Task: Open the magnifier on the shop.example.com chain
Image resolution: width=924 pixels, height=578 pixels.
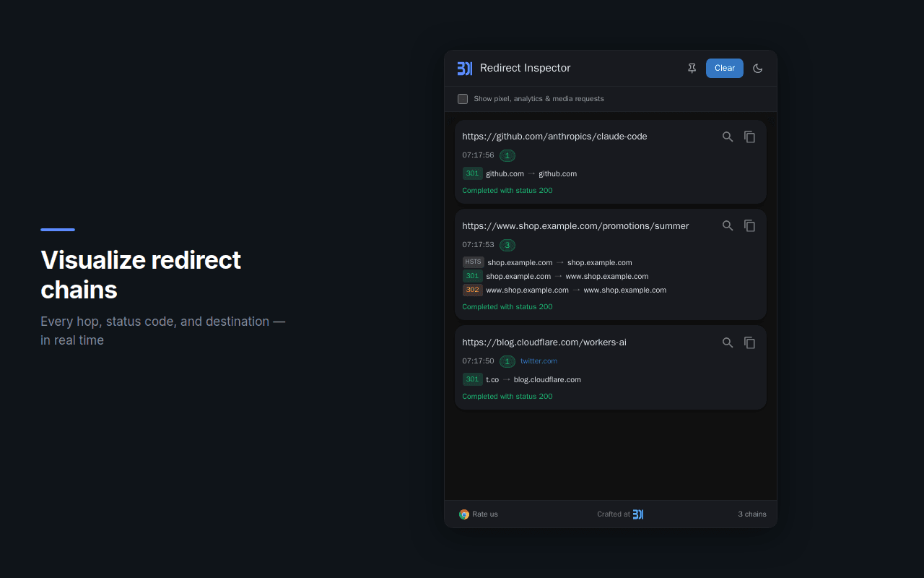Action: [x=728, y=225]
